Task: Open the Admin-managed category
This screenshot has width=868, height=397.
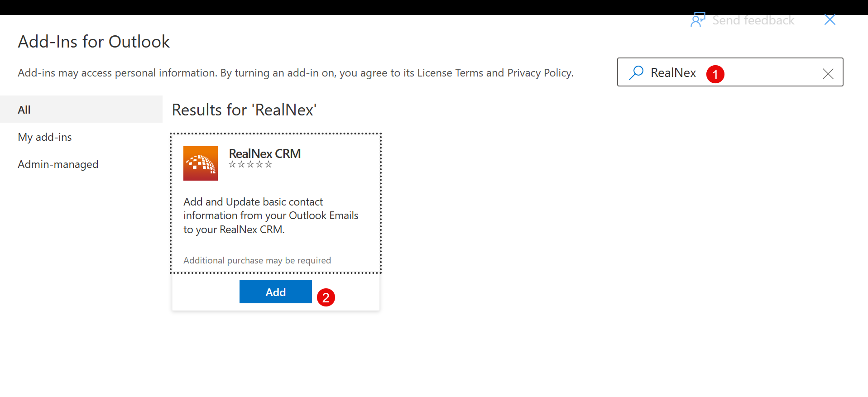Action: [x=58, y=164]
